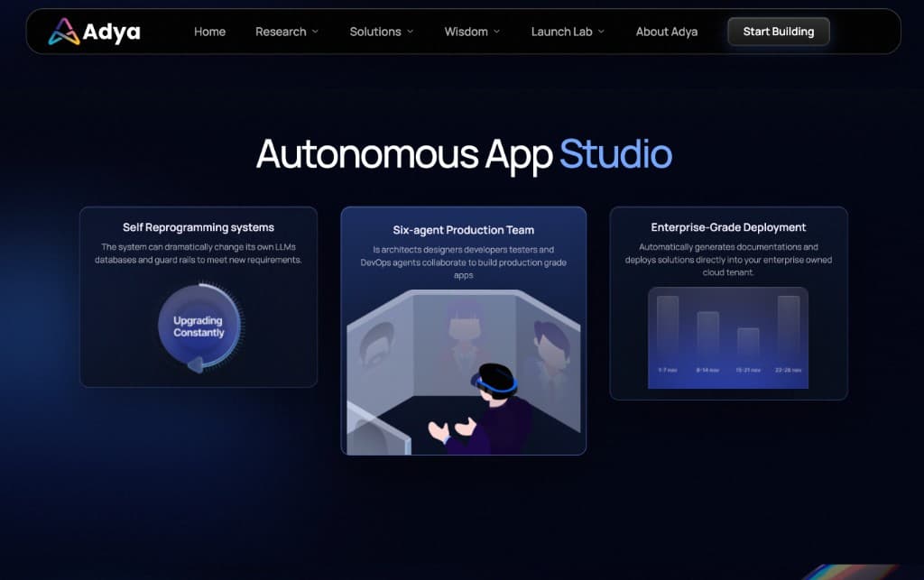Select the Self Reprogramming systems card title
This screenshot has height=580, width=924.
click(199, 227)
